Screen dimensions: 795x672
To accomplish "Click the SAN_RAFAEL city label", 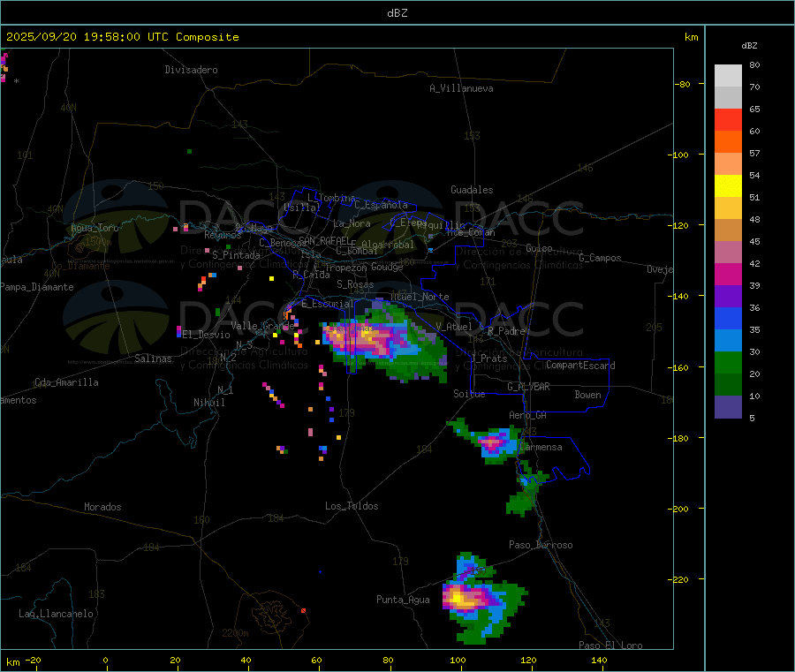I will pos(325,240).
